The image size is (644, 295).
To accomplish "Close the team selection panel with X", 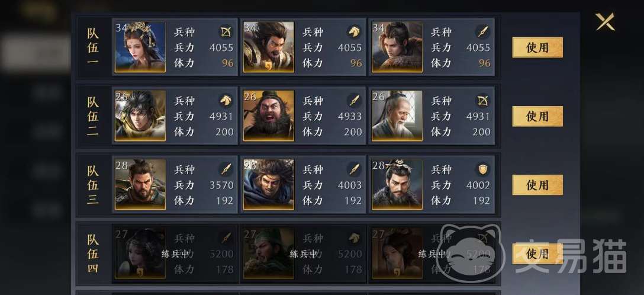I will (x=605, y=22).
